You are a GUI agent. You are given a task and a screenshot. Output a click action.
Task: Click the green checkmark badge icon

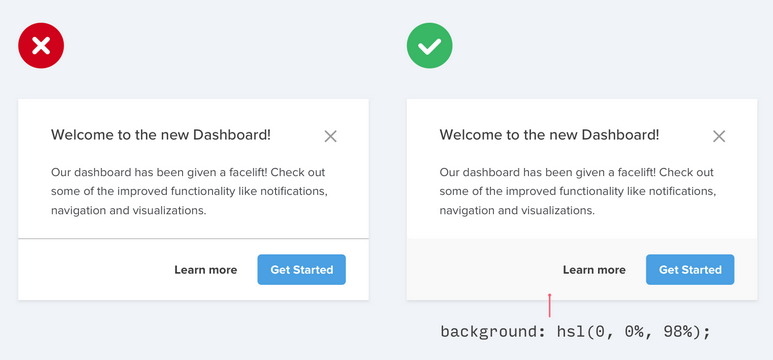[x=429, y=46]
